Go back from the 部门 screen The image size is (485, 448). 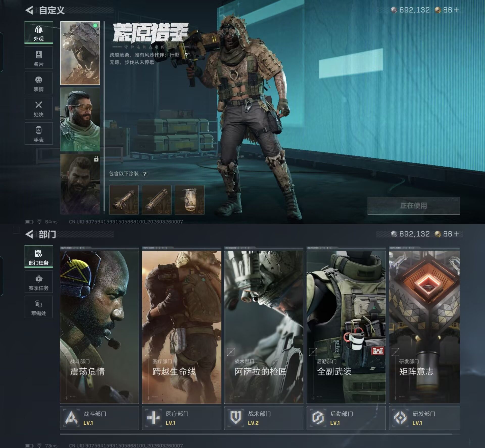(29, 234)
